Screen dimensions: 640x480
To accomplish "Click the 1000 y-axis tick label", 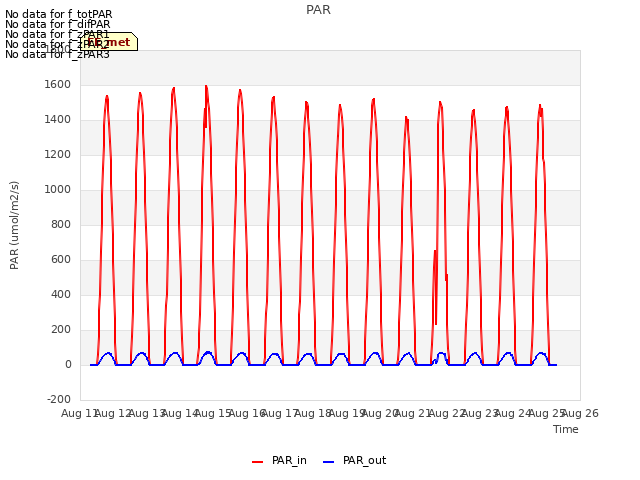I will tap(58, 189).
